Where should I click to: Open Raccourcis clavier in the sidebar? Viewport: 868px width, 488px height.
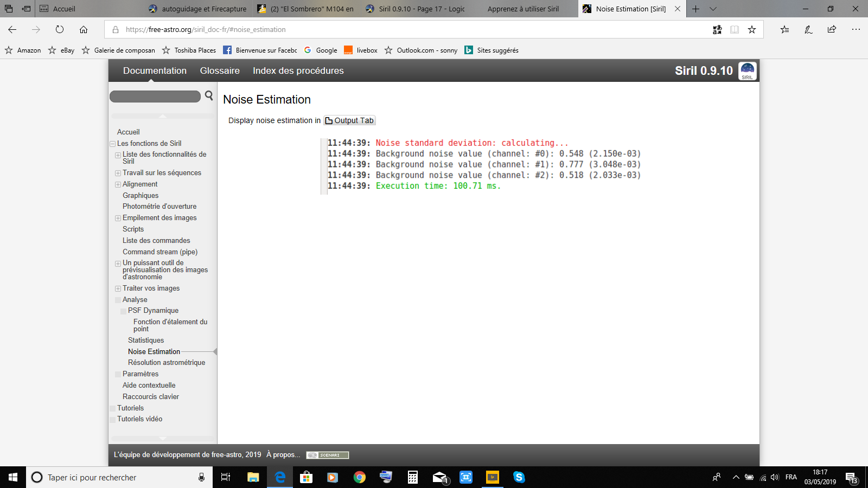[151, 397]
